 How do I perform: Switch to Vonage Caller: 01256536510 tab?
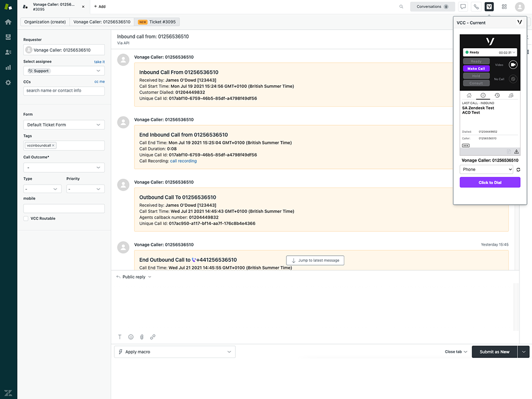click(x=102, y=22)
